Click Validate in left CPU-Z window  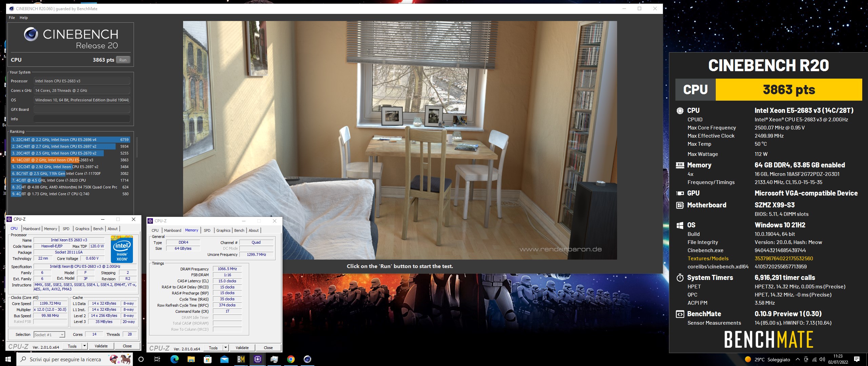tap(101, 346)
